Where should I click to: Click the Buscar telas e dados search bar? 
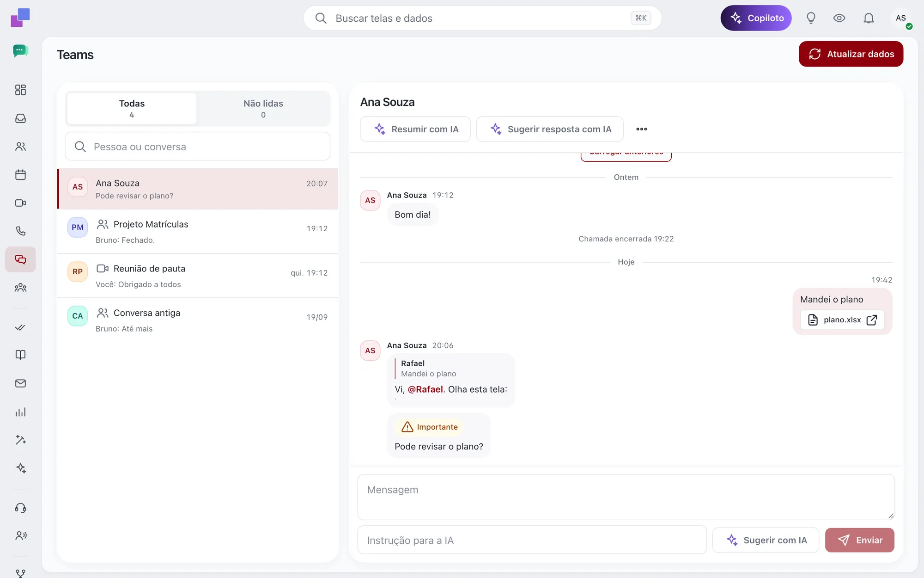[482, 18]
